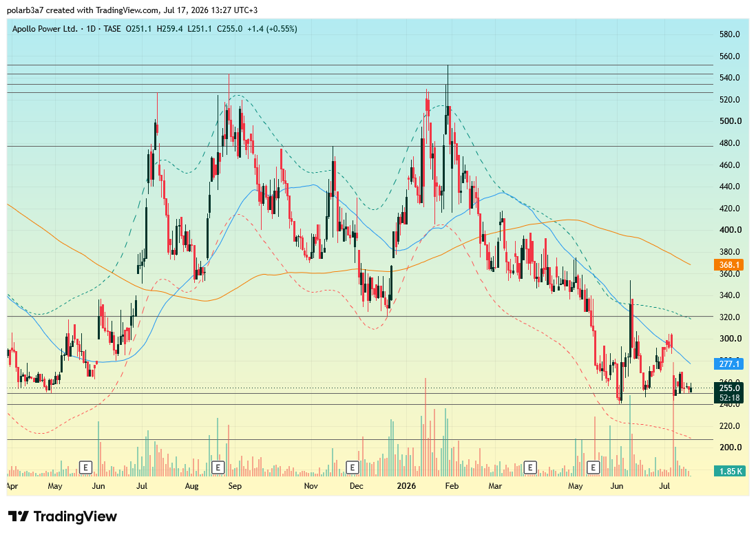Click the Nov label on the time axis
The width and height of the screenshot is (756, 537).
pos(311,486)
